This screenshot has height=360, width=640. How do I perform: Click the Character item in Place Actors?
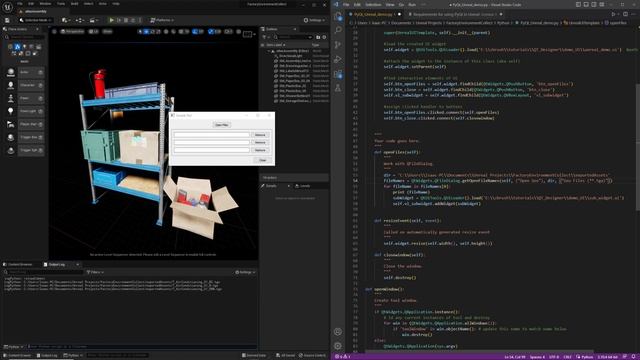coord(31,85)
